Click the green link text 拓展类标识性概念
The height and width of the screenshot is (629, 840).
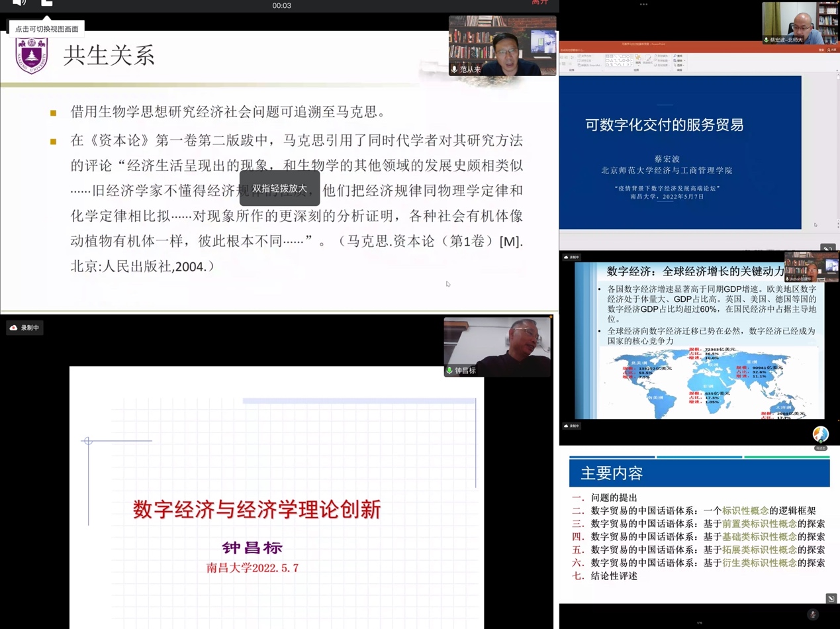tap(759, 550)
